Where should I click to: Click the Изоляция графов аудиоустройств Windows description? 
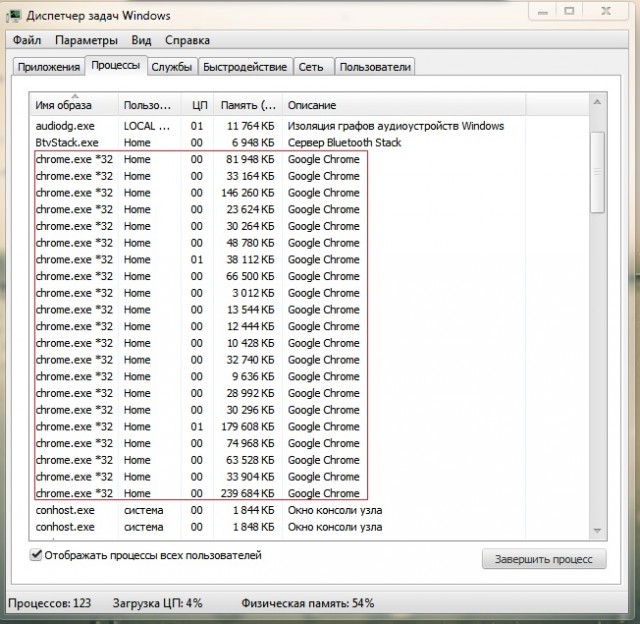tap(396, 126)
